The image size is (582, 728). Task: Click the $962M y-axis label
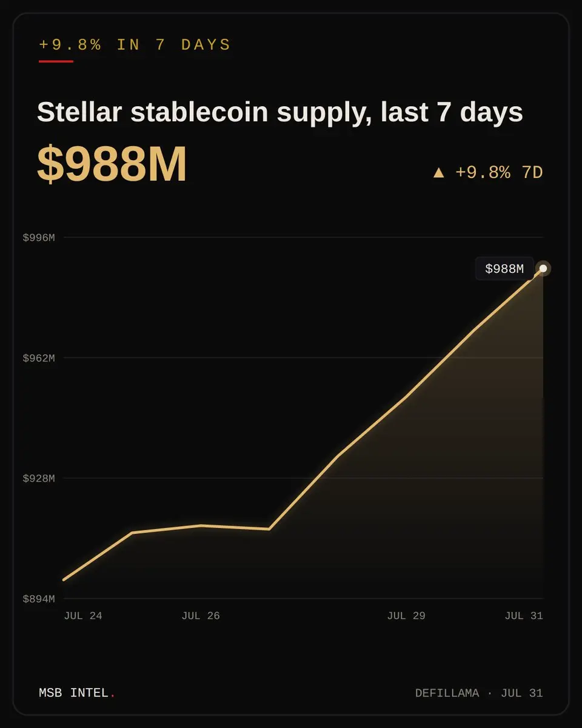point(39,358)
